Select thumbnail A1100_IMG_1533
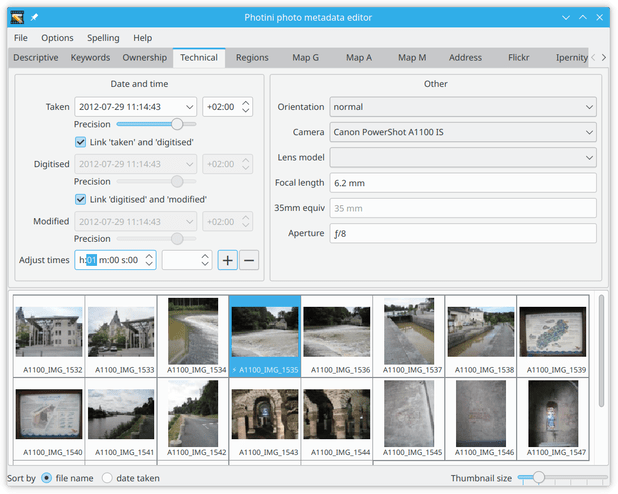Screen dimensions: 618x494 point(121,336)
